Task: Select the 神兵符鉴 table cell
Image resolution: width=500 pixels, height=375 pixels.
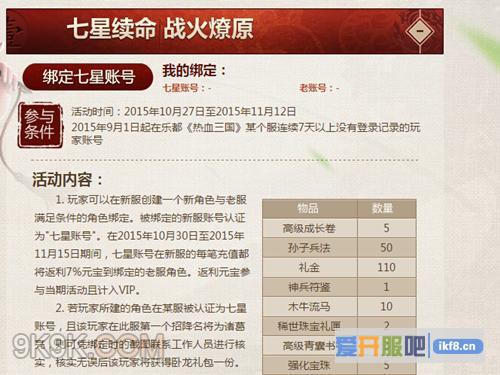Action: [310, 287]
